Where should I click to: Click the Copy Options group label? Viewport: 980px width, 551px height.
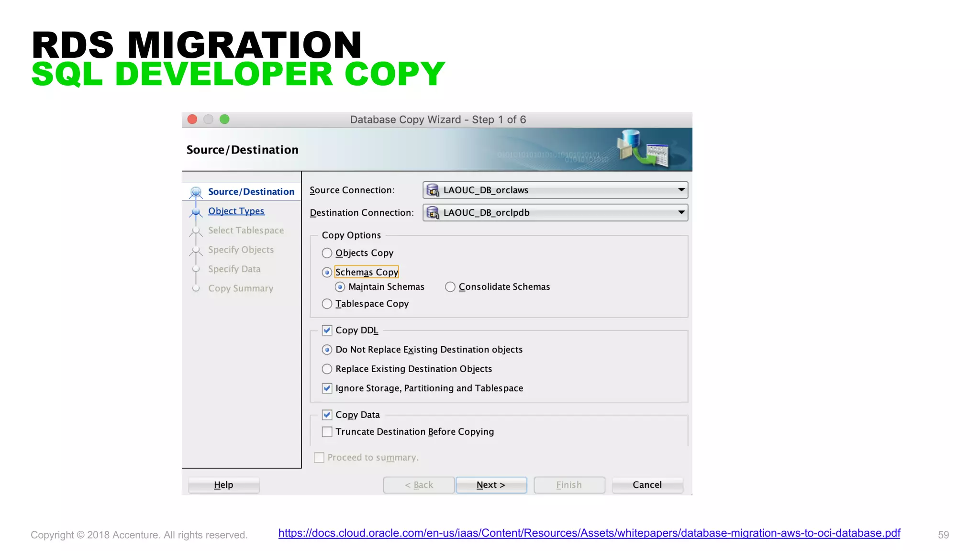tap(351, 235)
